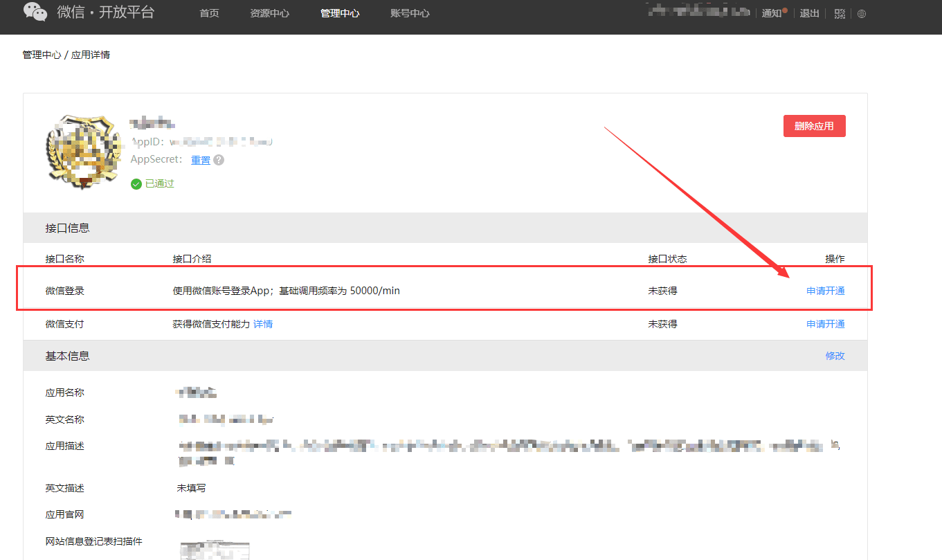Click 已通过 status text

(x=159, y=184)
